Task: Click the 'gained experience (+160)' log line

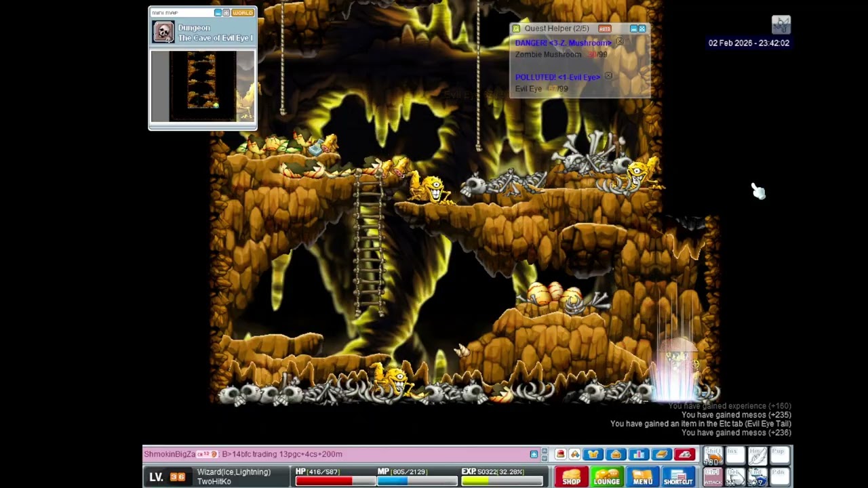Action: (730, 406)
